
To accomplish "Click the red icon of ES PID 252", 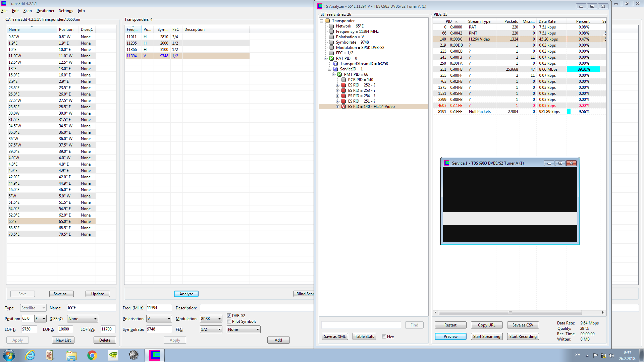I will (343, 85).
